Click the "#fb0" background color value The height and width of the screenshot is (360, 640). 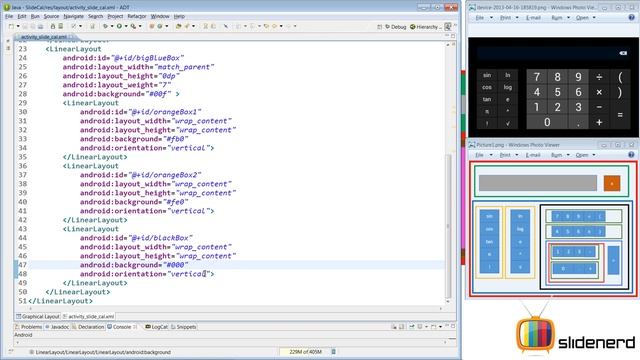tap(176, 139)
